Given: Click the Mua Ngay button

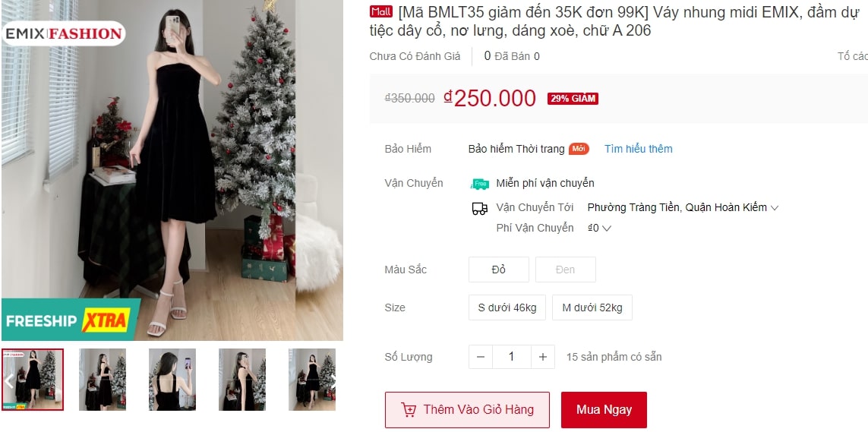Looking at the screenshot, I should click(604, 410).
